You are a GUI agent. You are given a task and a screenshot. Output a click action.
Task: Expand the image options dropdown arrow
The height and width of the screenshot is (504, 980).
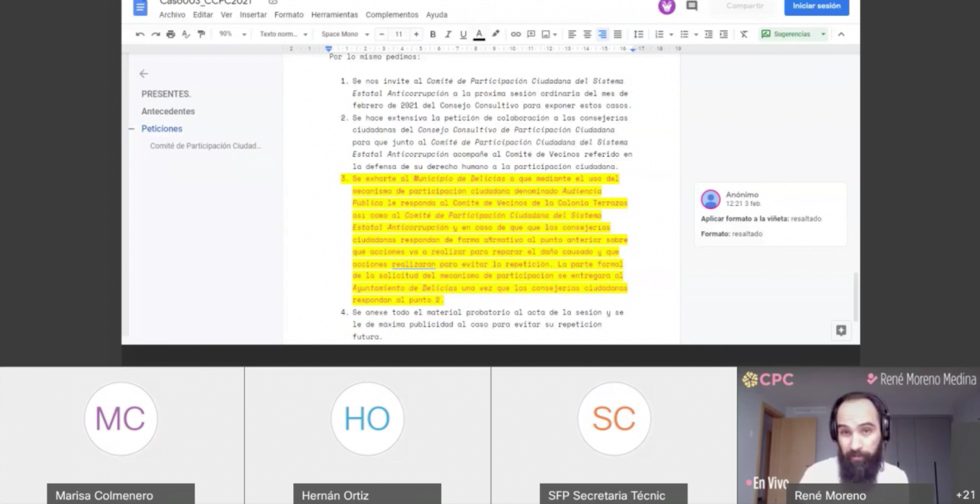555,34
